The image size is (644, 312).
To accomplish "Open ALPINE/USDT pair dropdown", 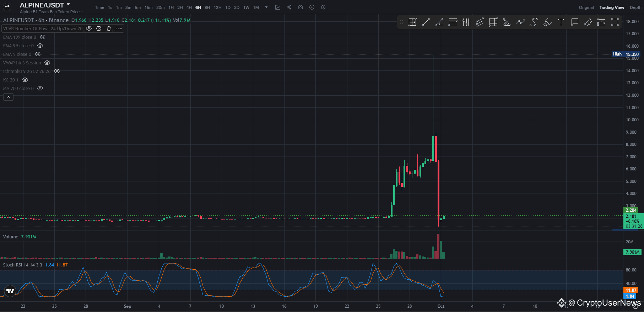I will (68, 5).
